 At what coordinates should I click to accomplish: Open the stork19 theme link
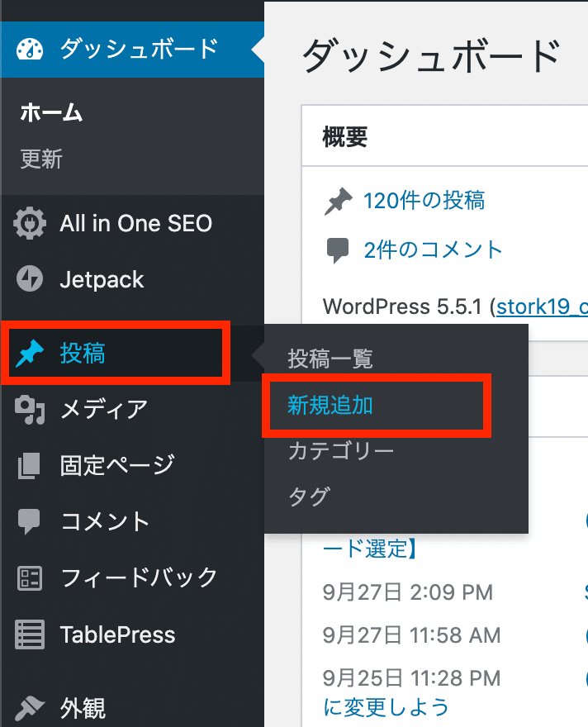pos(542,307)
